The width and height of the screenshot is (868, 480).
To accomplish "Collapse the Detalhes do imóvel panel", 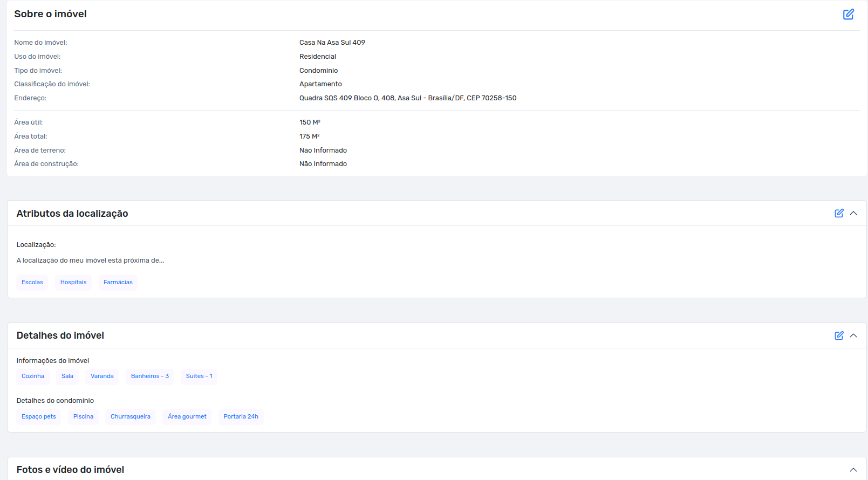I will coord(853,335).
